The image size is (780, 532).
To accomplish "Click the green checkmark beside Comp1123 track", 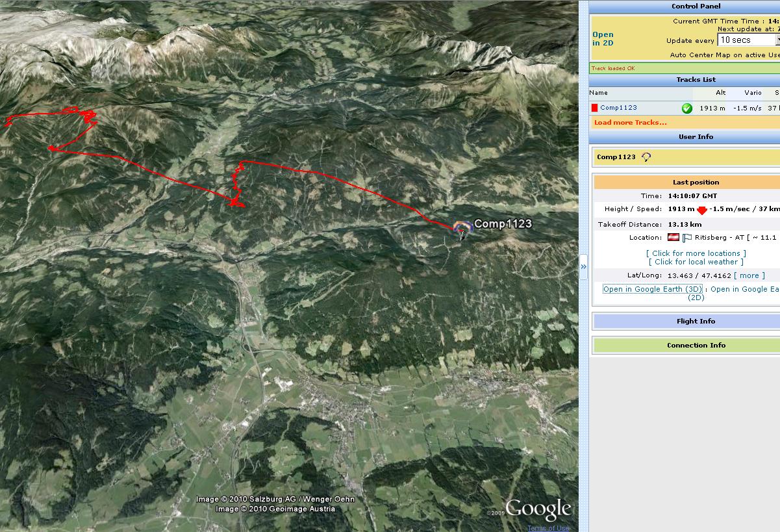I will 686,108.
